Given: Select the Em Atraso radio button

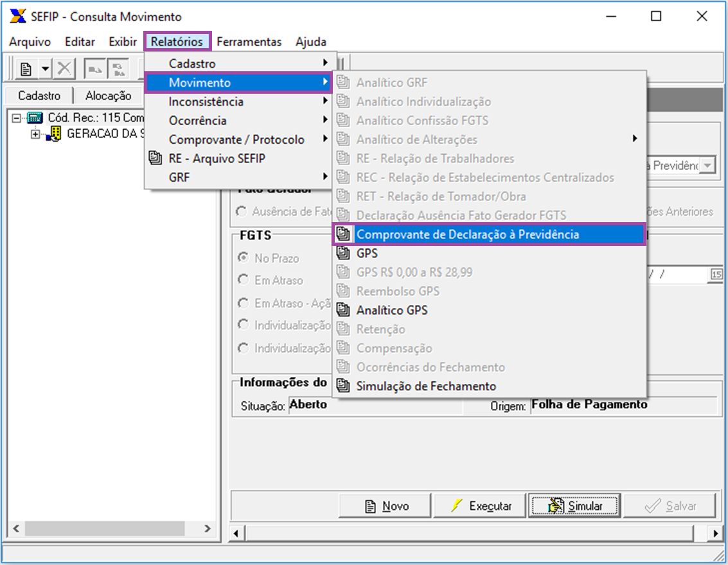Looking at the screenshot, I should [x=243, y=280].
